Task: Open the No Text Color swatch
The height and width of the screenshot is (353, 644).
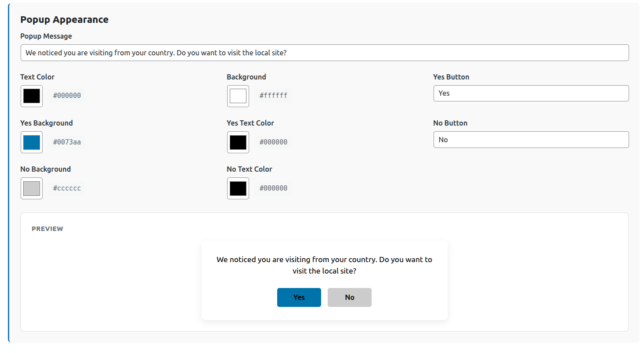Action: pos(238,188)
